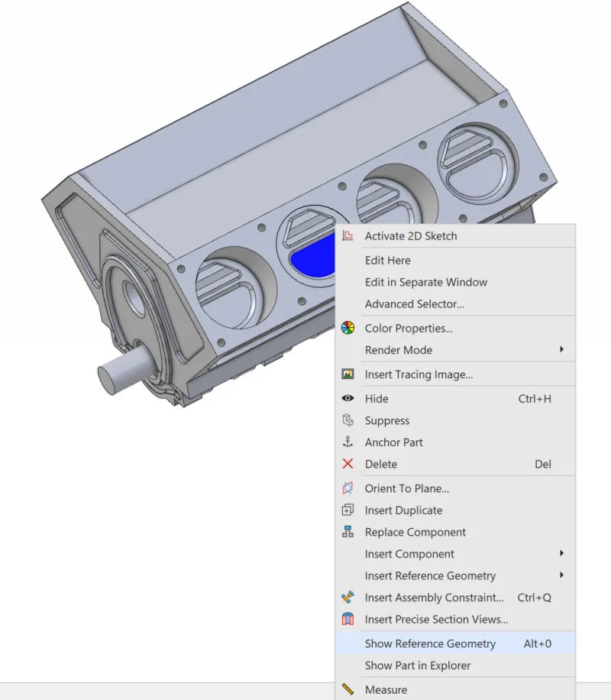Select Edit in Separate Window
The image size is (611, 700).
click(455, 282)
